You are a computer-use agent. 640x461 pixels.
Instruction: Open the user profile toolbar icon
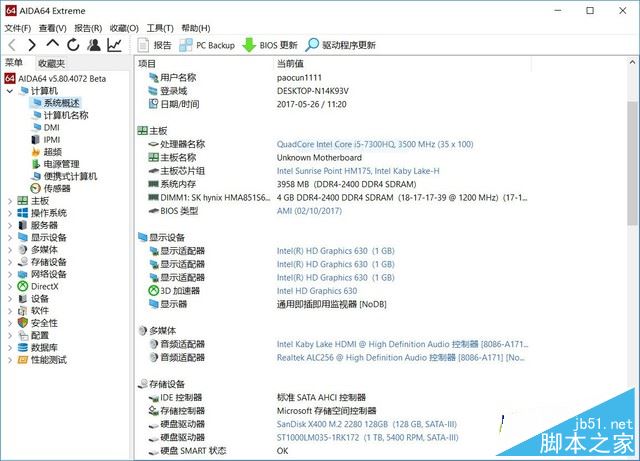[94, 45]
